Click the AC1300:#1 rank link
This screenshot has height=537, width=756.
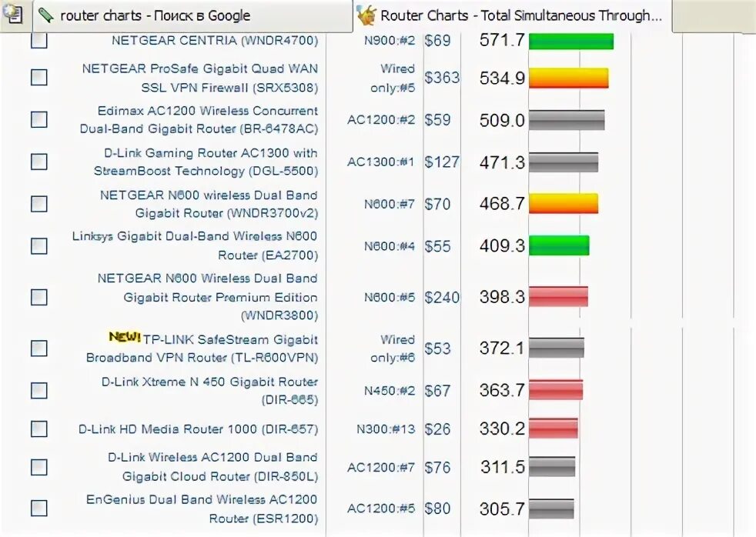[381, 162]
